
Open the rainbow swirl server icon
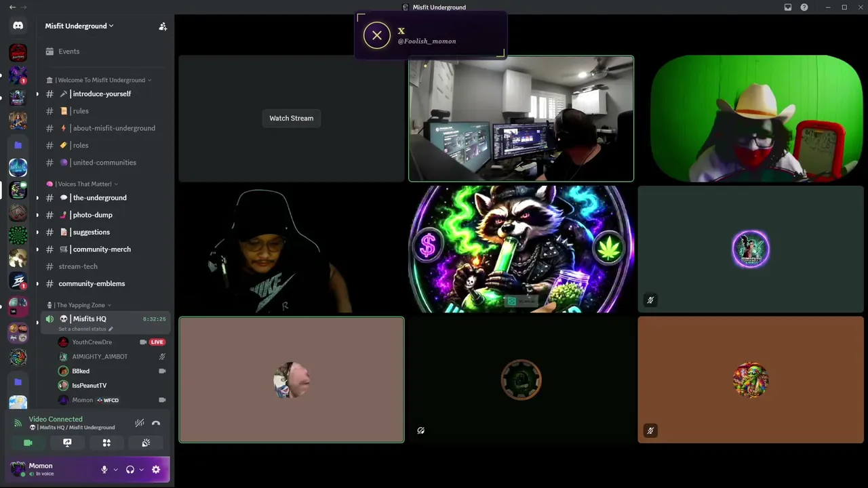pyautogui.click(x=18, y=357)
